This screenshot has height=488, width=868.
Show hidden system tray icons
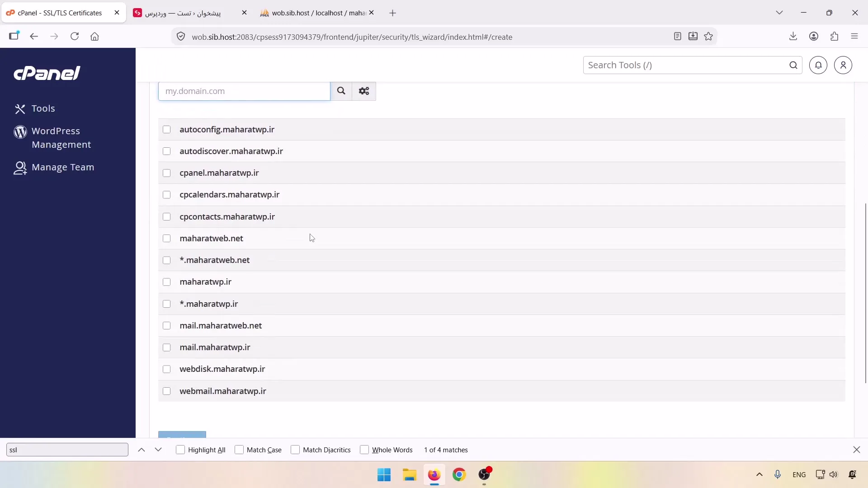pyautogui.click(x=759, y=474)
